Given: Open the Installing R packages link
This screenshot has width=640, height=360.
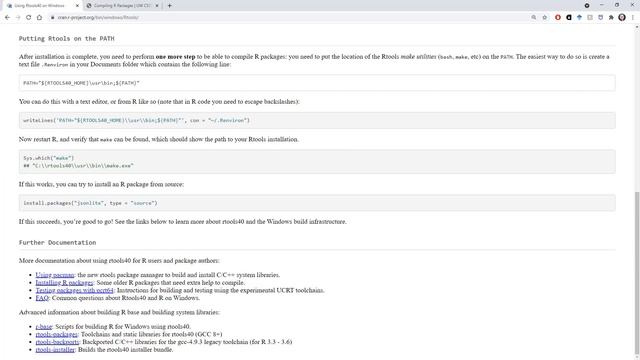Looking at the screenshot, I should click(x=64, y=282).
